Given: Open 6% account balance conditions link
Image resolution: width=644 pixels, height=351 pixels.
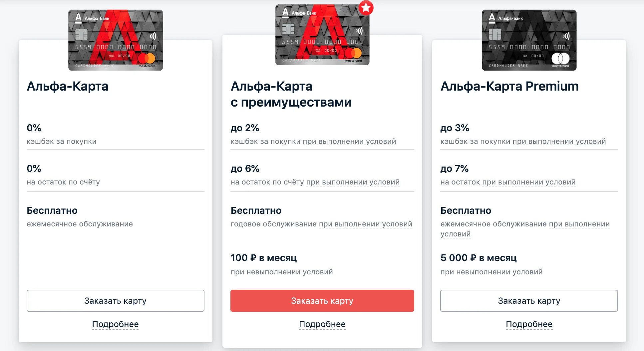Looking at the screenshot, I should tap(353, 182).
